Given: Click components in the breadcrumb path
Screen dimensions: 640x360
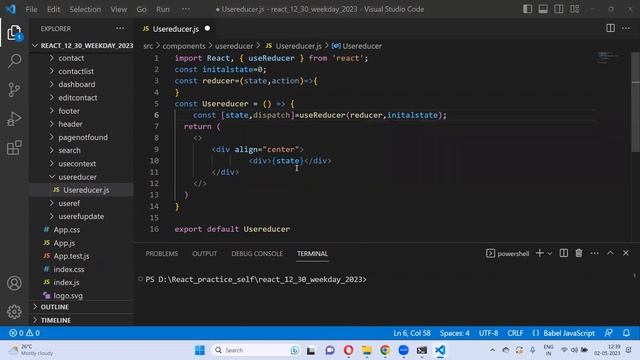Looking at the screenshot, I should [184, 46].
